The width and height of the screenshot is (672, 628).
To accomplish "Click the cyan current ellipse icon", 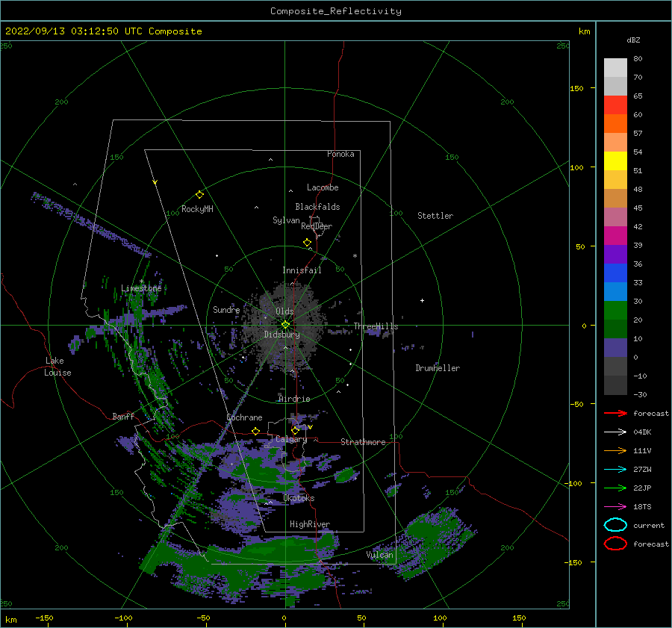I will pyautogui.click(x=615, y=525).
